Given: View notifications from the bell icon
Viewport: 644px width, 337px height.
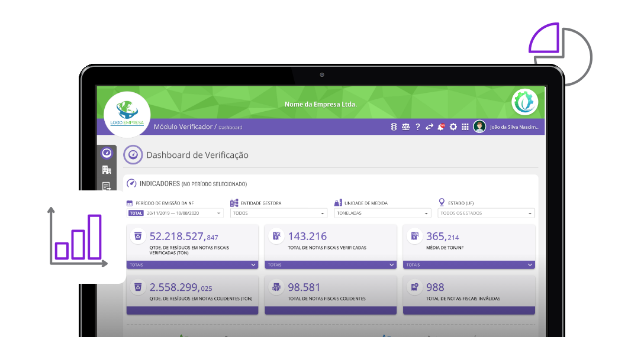Looking at the screenshot, I should (x=441, y=127).
